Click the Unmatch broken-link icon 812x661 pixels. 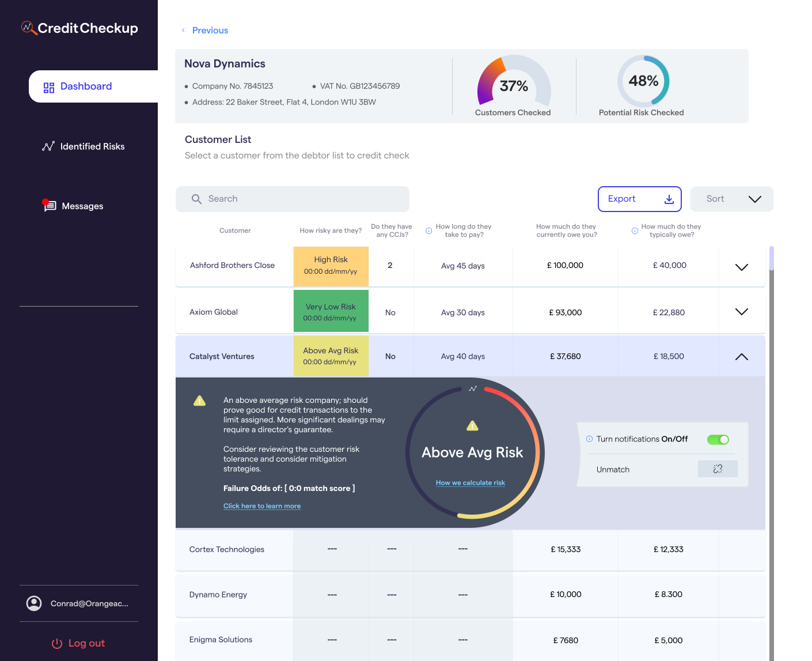pyautogui.click(x=718, y=469)
